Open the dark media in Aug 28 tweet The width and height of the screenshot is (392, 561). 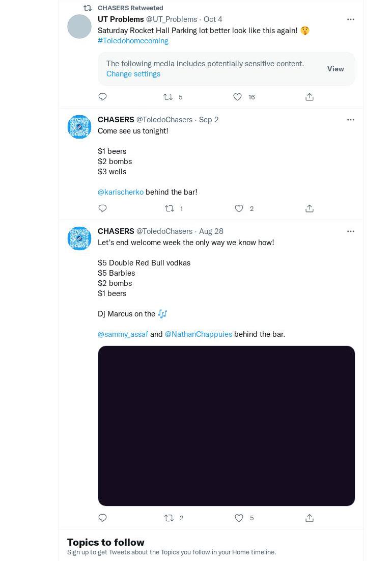pos(227,426)
